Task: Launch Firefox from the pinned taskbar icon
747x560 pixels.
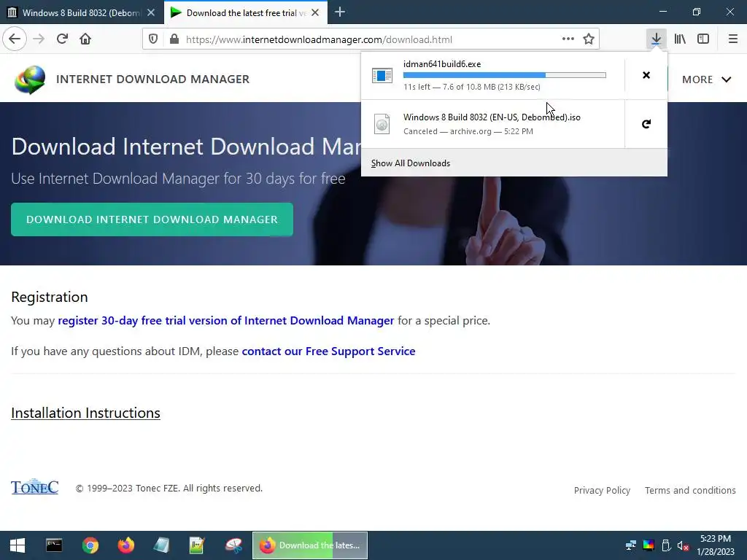Action: (125, 545)
